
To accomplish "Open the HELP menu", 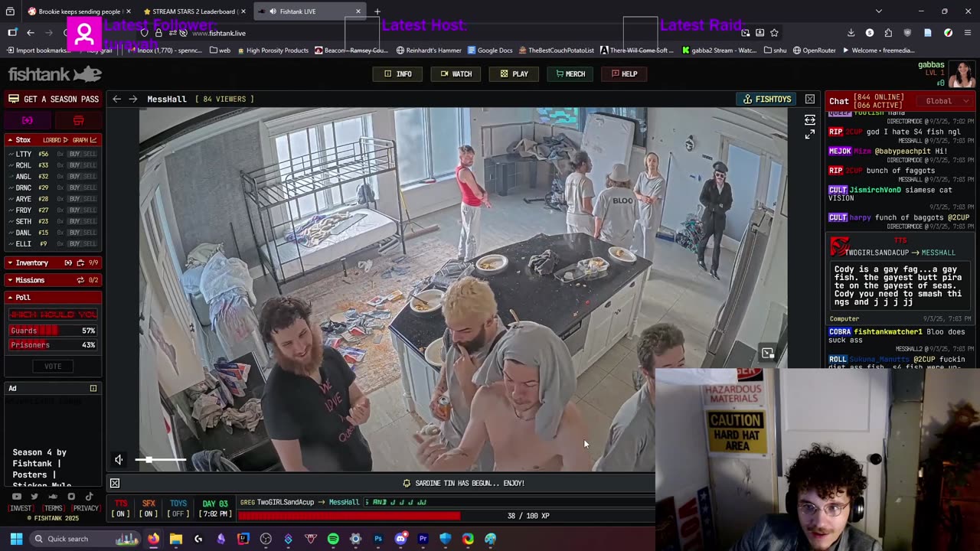I will (x=625, y=74).
